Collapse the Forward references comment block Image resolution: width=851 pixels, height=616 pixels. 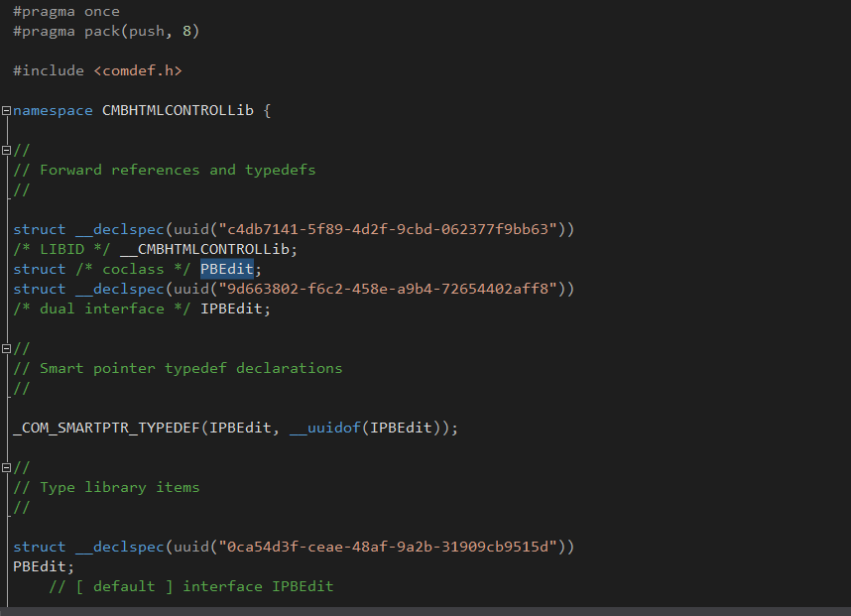pyautogui.click(x=7, y=151)
